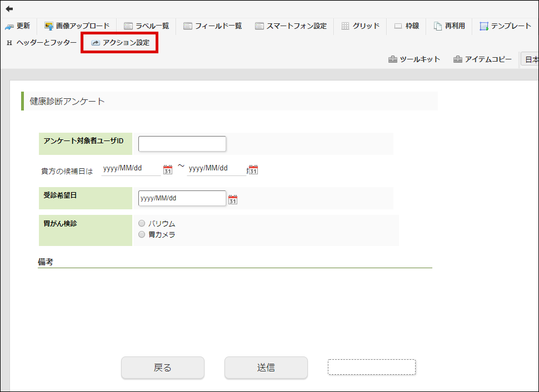539x392 pixels.
Task: Open the ラベル一覧 label list
Action: (x=146, y=26)
